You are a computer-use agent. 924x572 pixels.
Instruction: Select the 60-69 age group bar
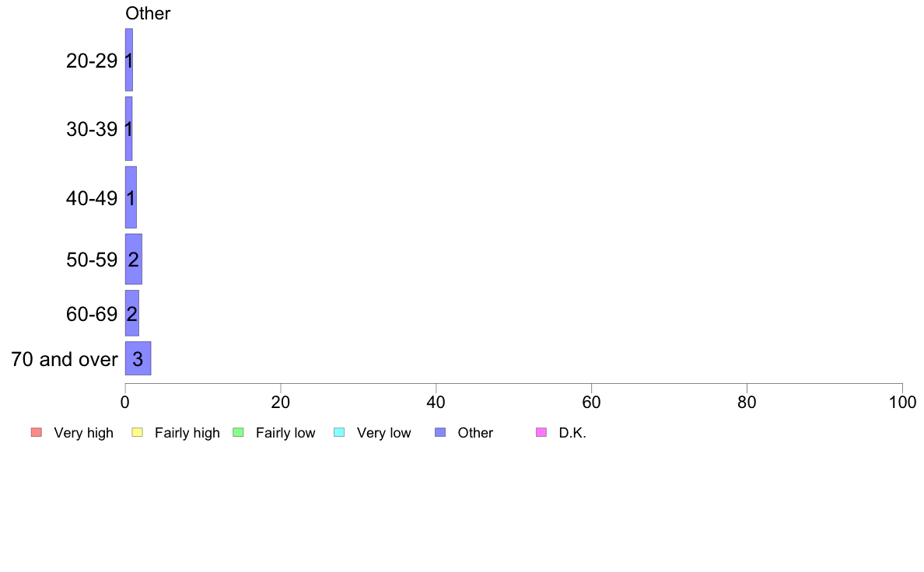pos(132,313)
